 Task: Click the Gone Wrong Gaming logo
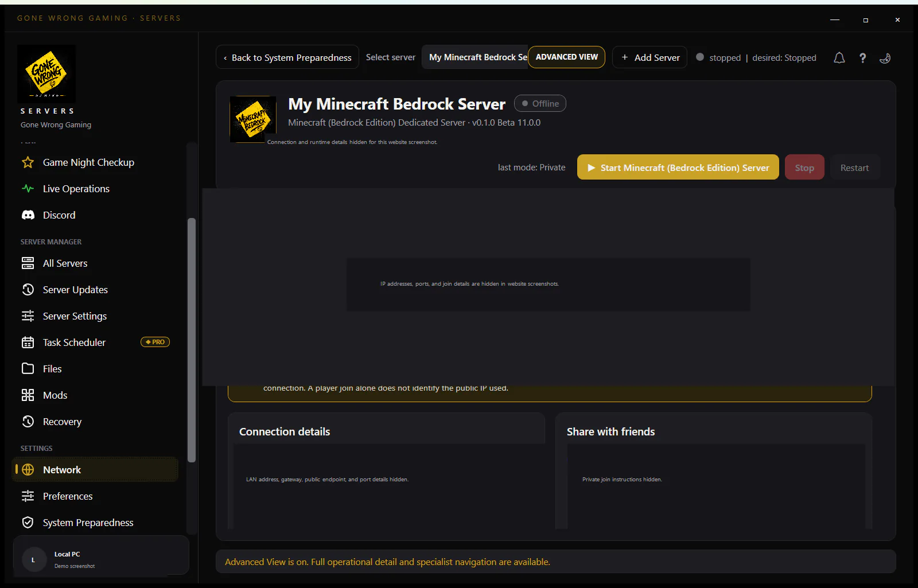[x=46, y=74]
